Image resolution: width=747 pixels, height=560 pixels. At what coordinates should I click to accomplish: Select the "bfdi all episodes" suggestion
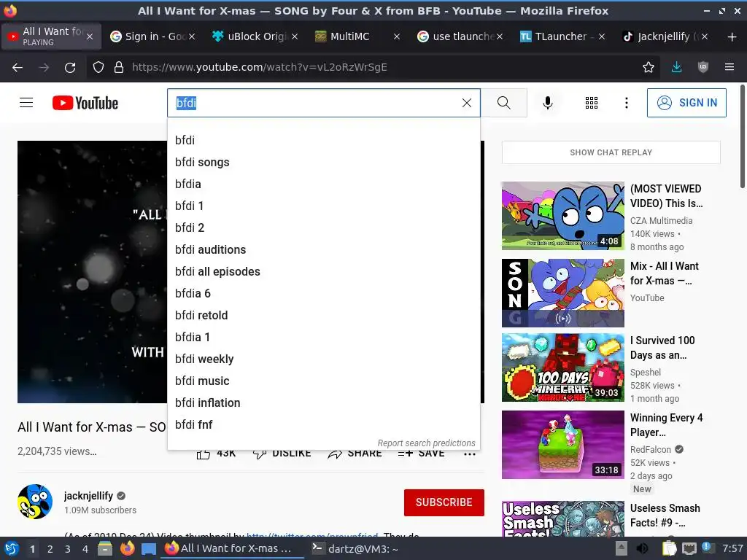[324, 272]
